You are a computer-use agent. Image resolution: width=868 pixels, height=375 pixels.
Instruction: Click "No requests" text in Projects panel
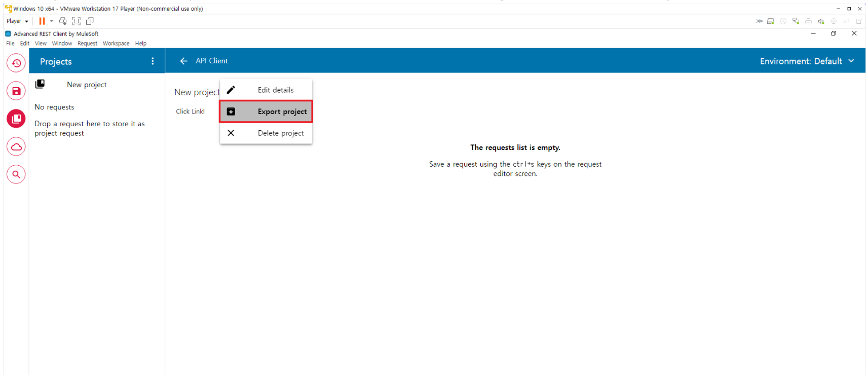tap(54, 107)
